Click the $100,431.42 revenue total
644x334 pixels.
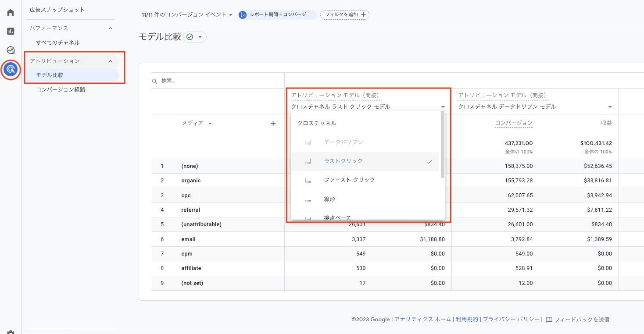596,143
